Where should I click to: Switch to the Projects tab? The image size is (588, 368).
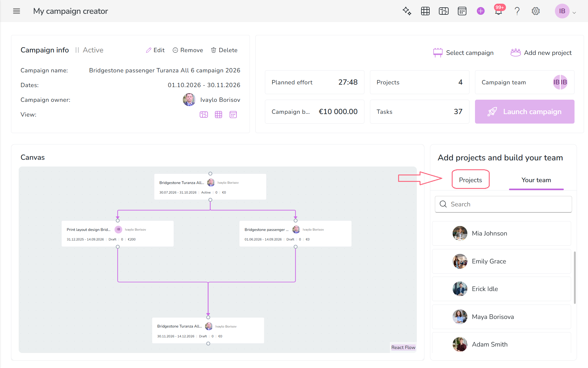pos(470,180)
